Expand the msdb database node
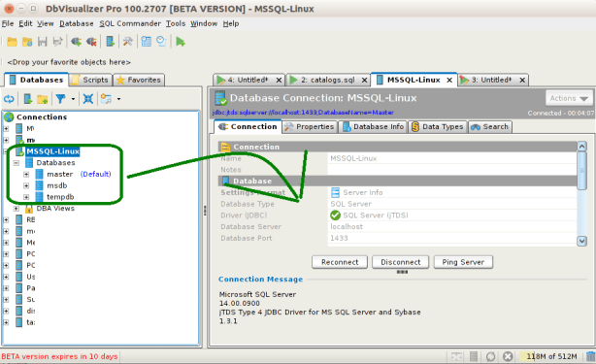This screenshot has width=596, height=364. pos(26,185)
